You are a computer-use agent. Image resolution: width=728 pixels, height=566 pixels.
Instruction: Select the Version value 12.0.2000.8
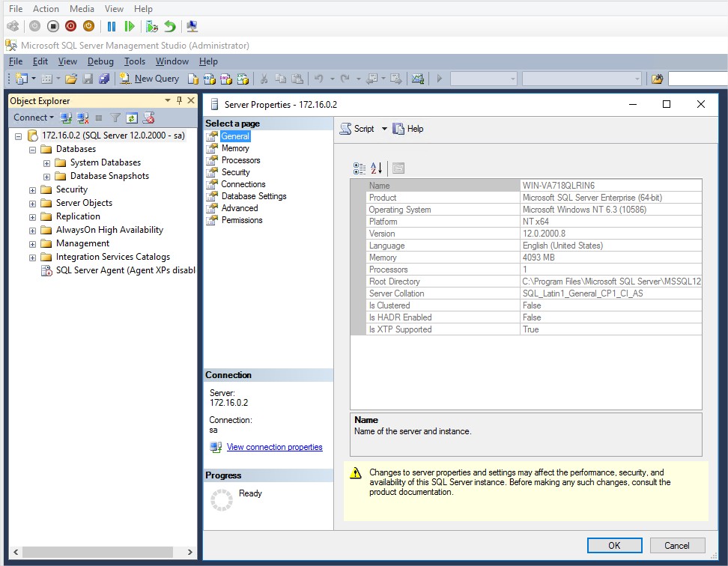point(545,234)
